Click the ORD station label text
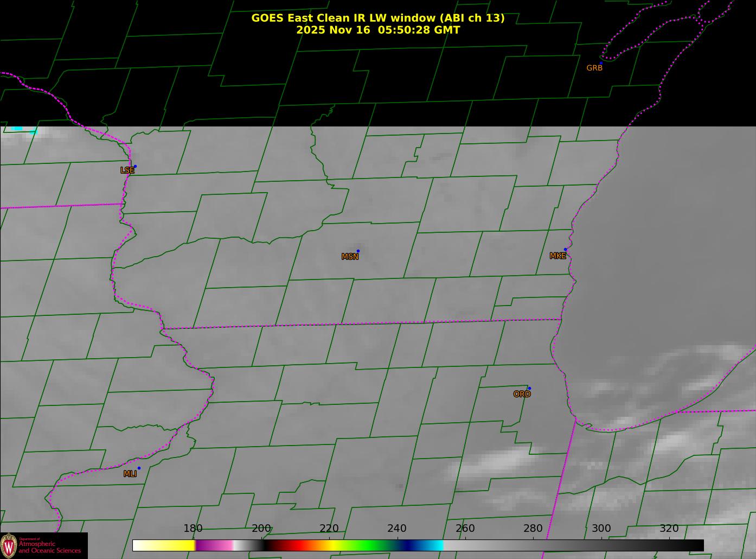Image resolution: width=756 pixels, height=559 pixels. [522, 394]
